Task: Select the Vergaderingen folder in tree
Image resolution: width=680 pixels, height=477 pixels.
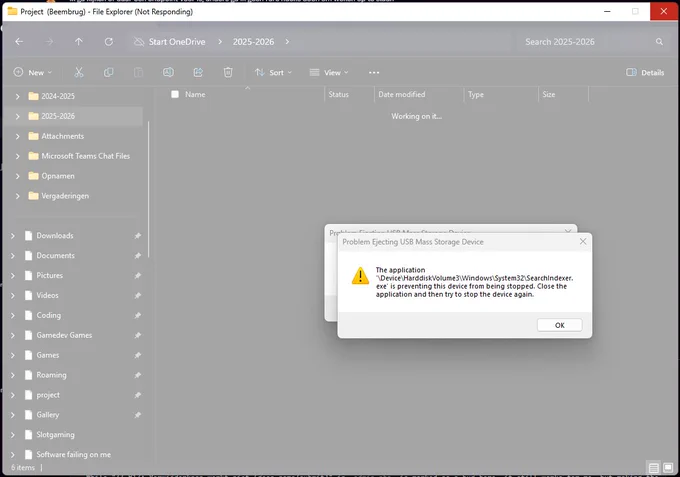Action: [x=65, y=196]
